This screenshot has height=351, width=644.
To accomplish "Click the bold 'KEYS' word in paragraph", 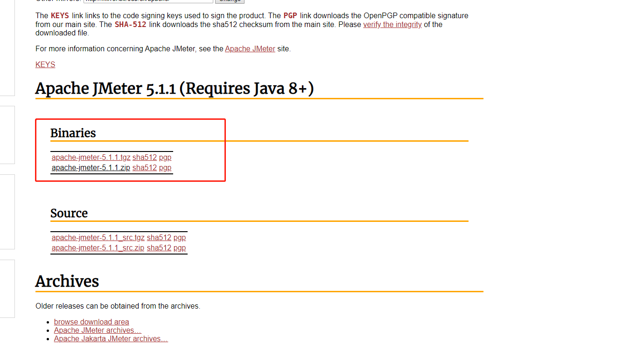I will [60, 15].
